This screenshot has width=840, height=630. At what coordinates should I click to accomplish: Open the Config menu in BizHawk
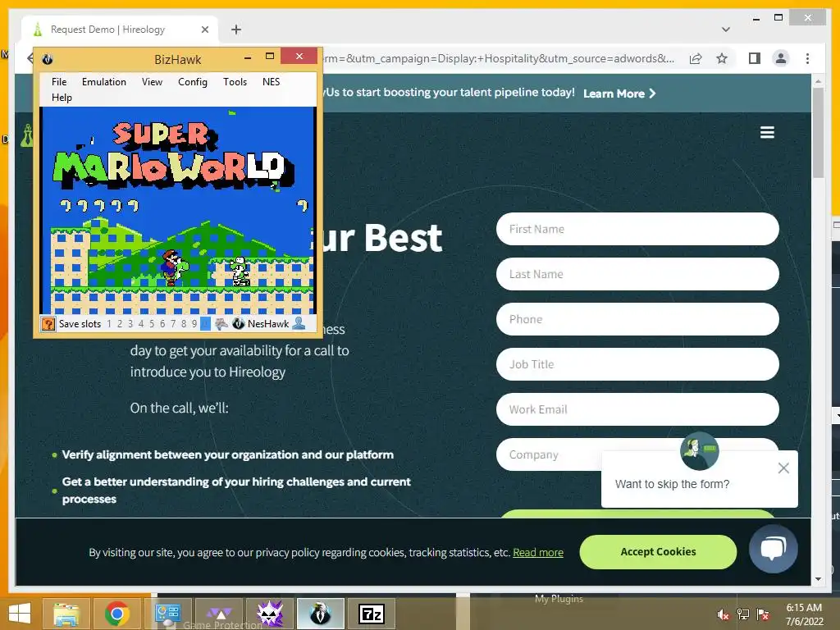tap(193, 82)
